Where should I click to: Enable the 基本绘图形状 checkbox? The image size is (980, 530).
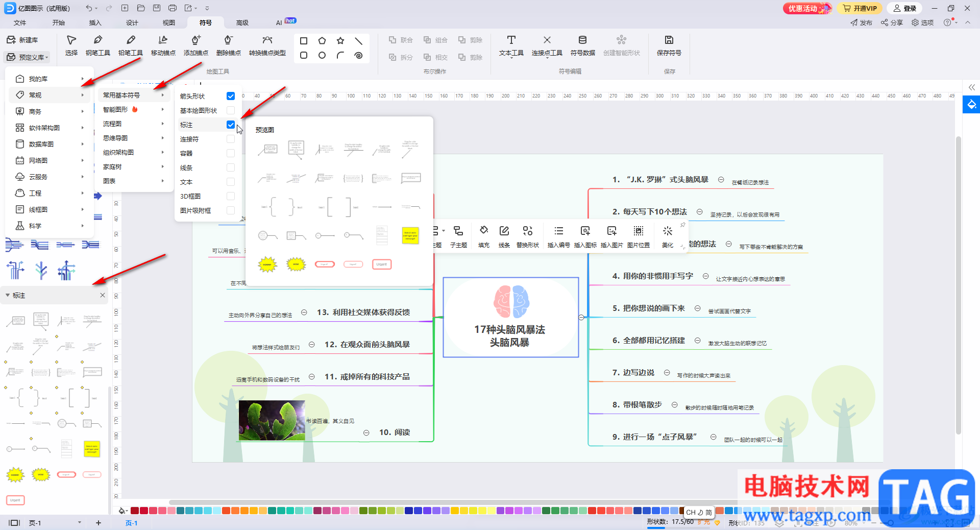pos(231,110)
